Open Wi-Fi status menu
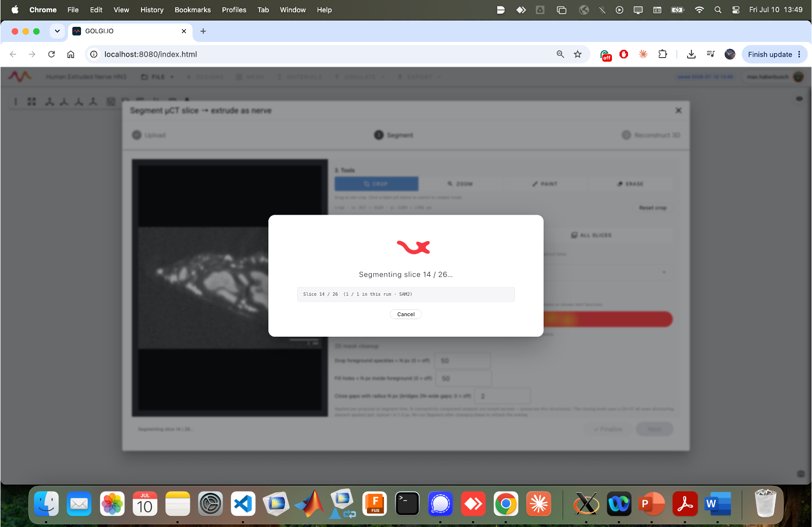 699,10
